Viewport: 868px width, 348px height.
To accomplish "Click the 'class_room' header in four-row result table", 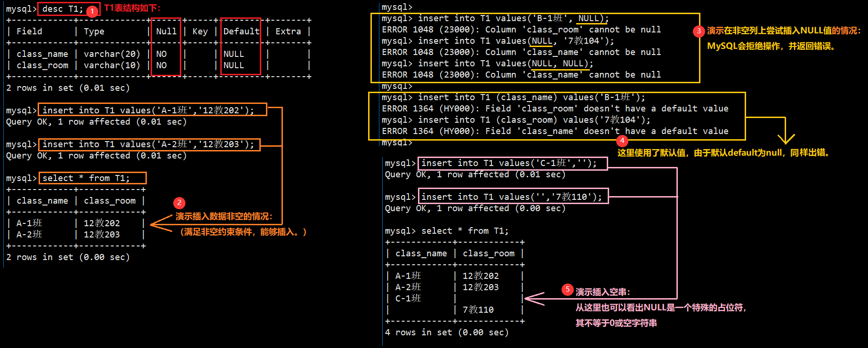I will [x=489, y=253].
